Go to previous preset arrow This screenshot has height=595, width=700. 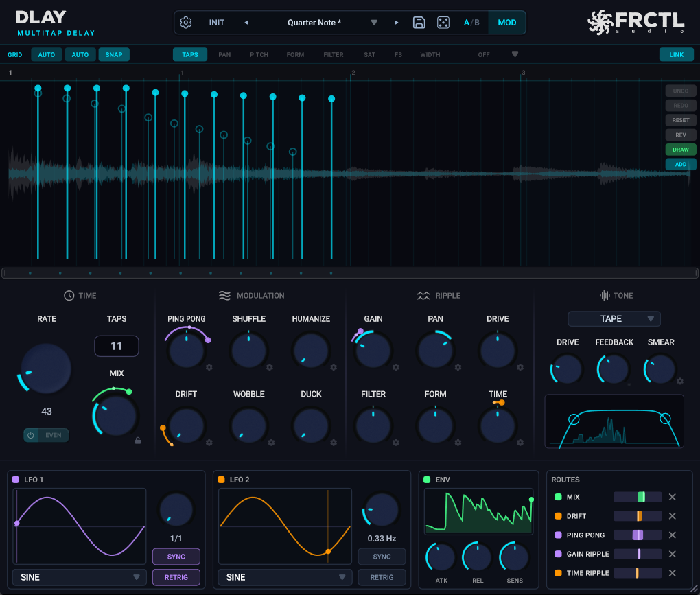click(246, 23)
